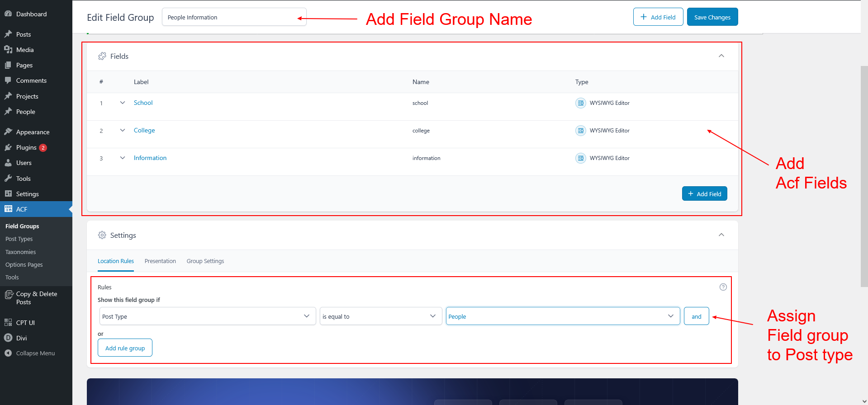Expand the School field row chevron
Image resolution: width=868 pixels, height=405 pixels.
click(x=123, y=103)
